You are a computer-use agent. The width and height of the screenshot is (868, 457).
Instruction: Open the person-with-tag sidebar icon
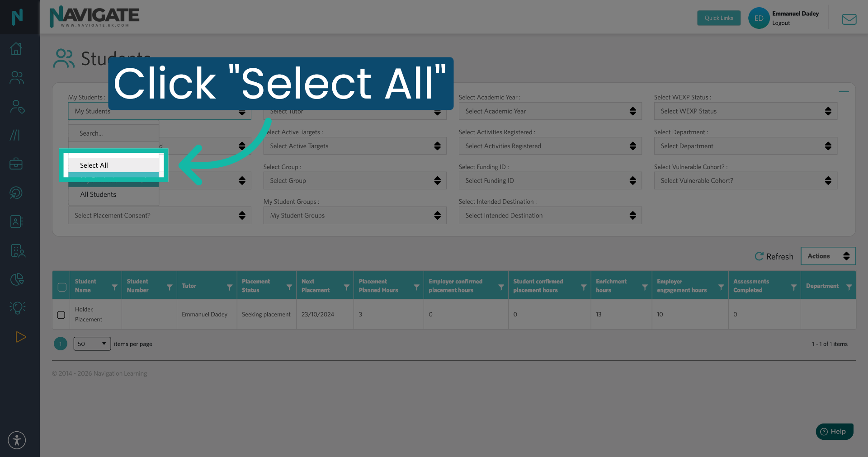(x=16, y=107)
